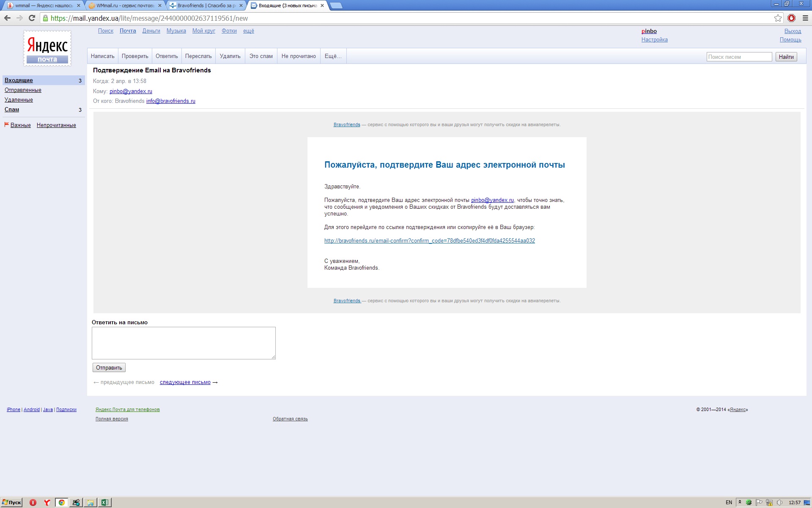Open the Помощь help link
This screenshot has height=508, width=812.
pyautogui.click(x=790, y=39)
